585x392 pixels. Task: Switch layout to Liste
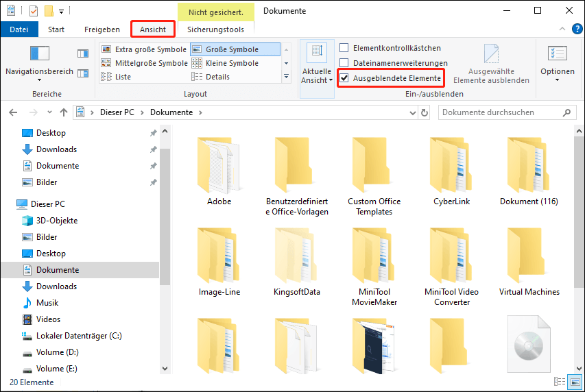116,77
